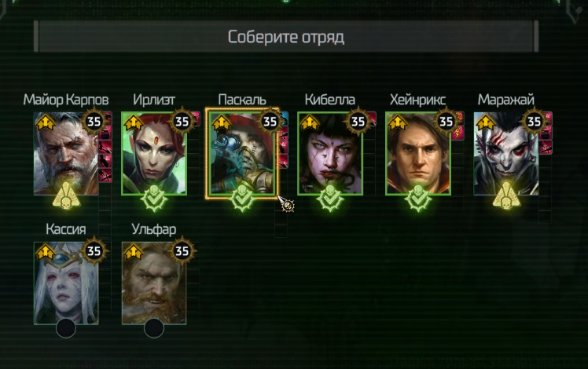Click the highlighted Паскаль portrait

tap(242, 153)
